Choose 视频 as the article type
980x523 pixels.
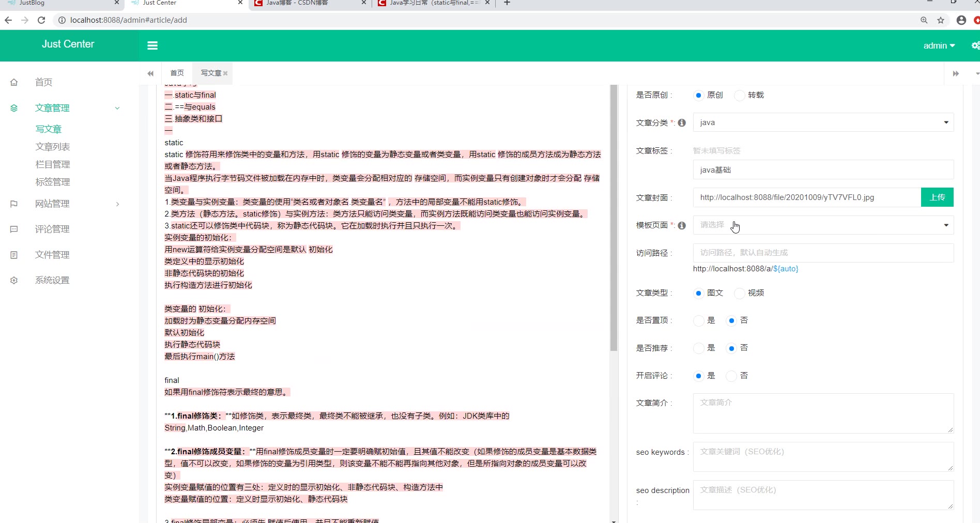click(x=740, y=293)
